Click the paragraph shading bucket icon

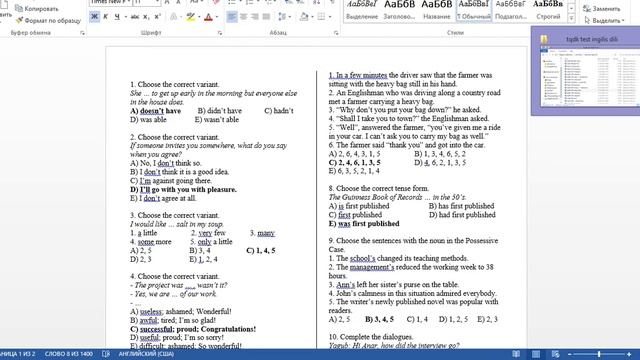click(304, 17)
